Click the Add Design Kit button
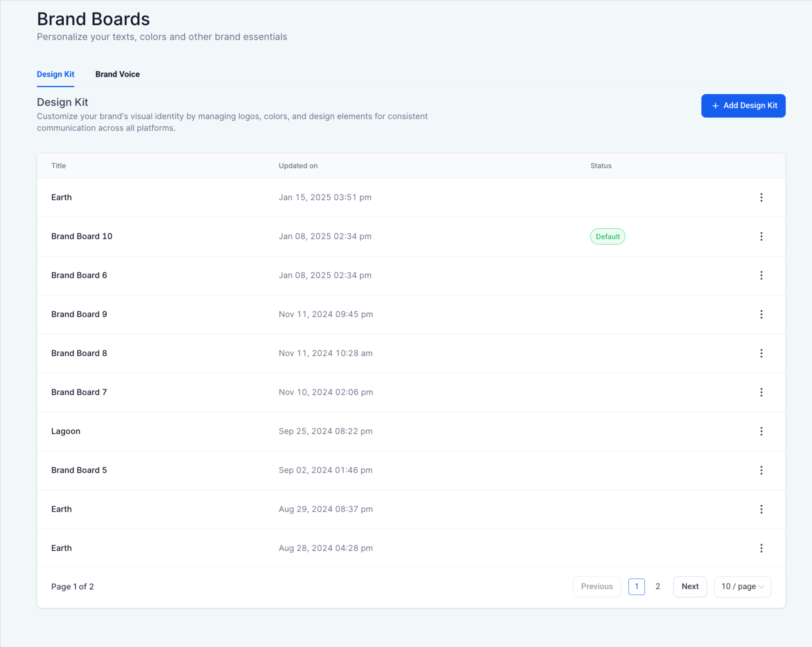Screen dimensions: 812x647 (743, 106)
